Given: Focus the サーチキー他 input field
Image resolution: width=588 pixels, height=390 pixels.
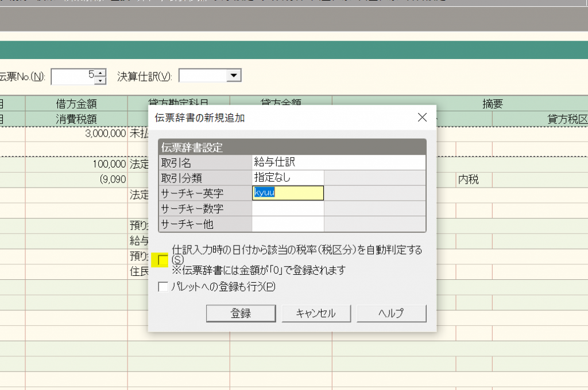Looking at the screenshot, I should coord(288,224).
